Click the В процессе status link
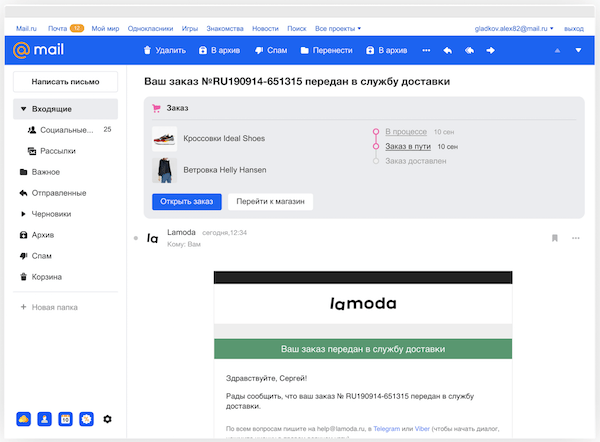The height and width of the screenshot is (442, 600). pos(406,132)
